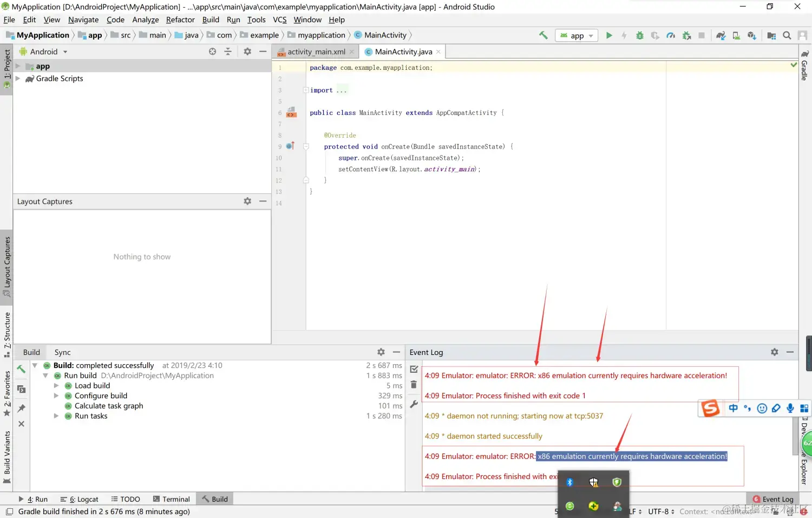The width and height of the screenshot is (812, 518).
Task: Click the rebuild hammer icon in Build panel
Action: click(21, 369)
